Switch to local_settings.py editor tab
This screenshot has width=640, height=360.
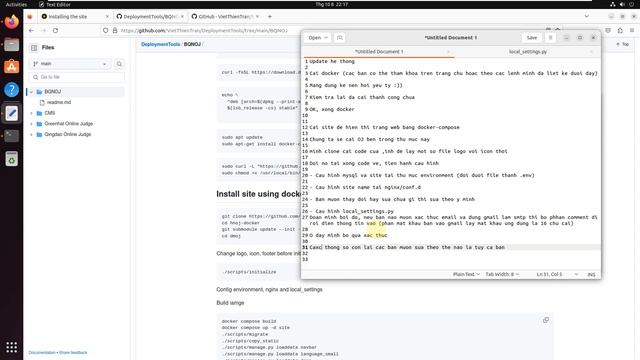click(x=528, y=52)
